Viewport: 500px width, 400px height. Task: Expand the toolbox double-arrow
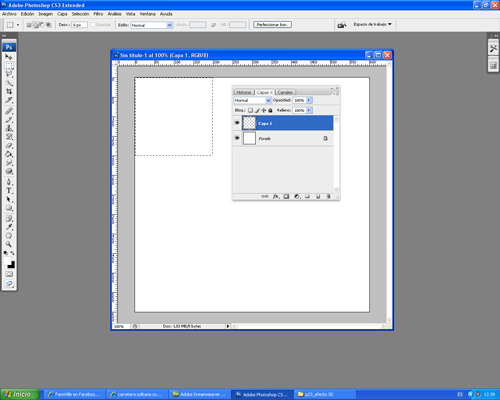click(4, 35)
